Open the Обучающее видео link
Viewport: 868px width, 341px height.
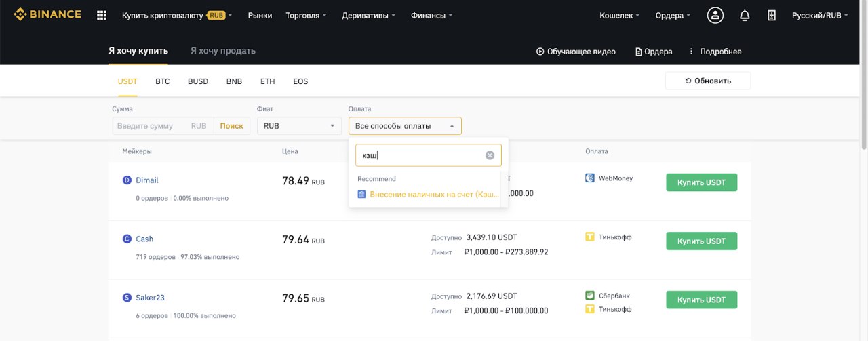[576, 52]
